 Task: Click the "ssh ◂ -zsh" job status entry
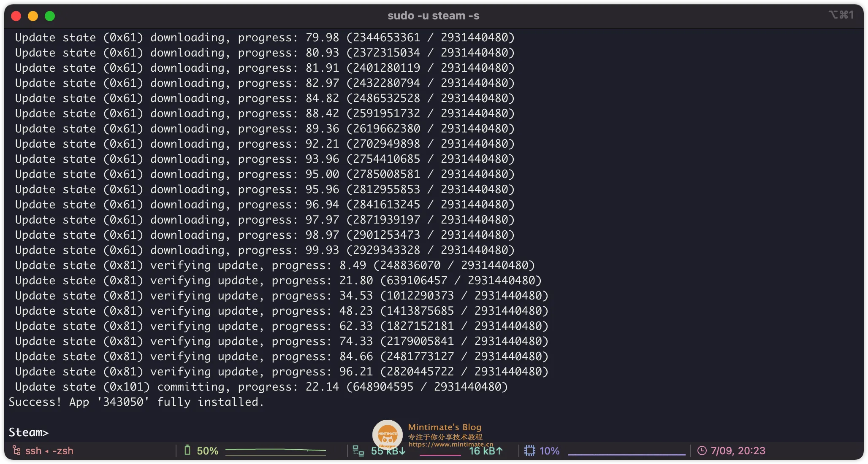(49, 451)
